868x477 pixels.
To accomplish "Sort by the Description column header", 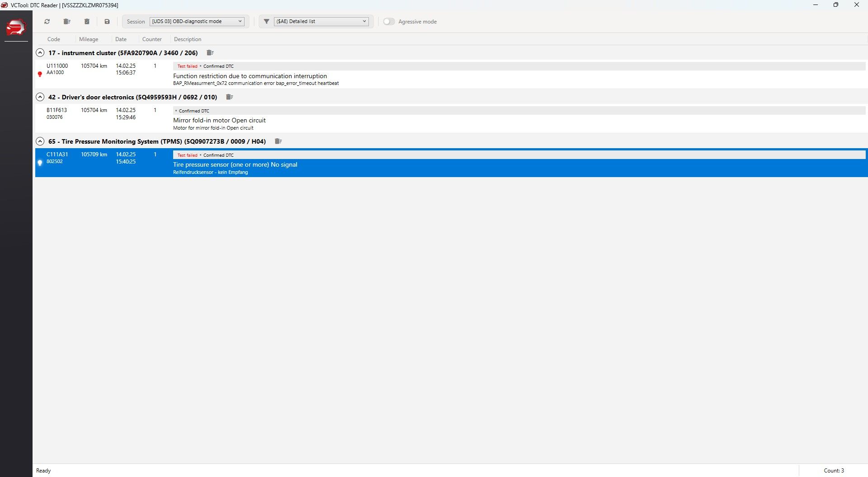I will [188, 39].
